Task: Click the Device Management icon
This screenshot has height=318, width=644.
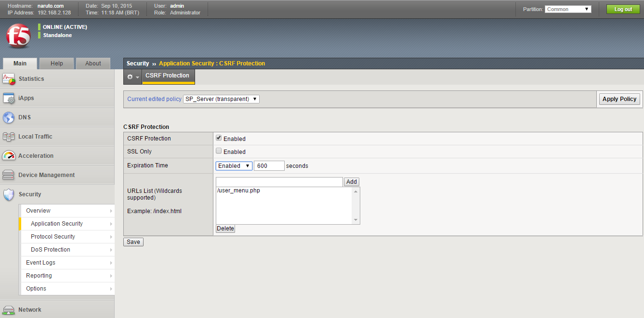Action: pos(9,175)
